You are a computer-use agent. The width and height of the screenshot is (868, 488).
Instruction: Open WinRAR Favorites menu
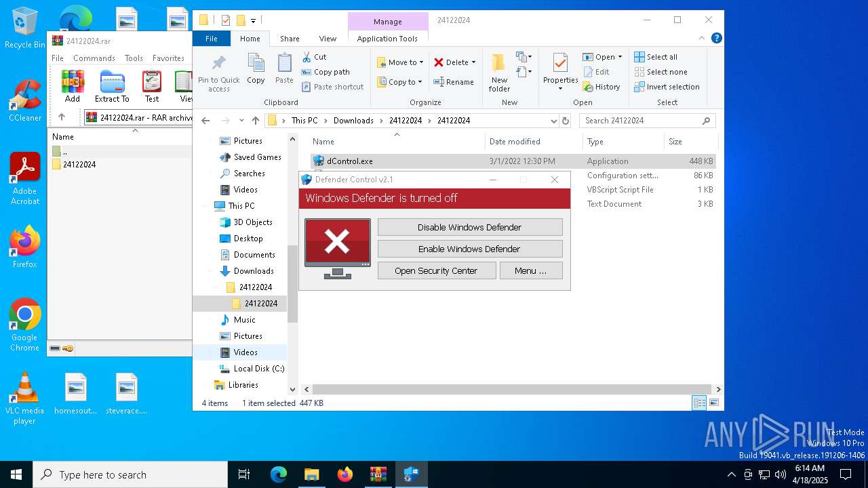click(168, 58)
